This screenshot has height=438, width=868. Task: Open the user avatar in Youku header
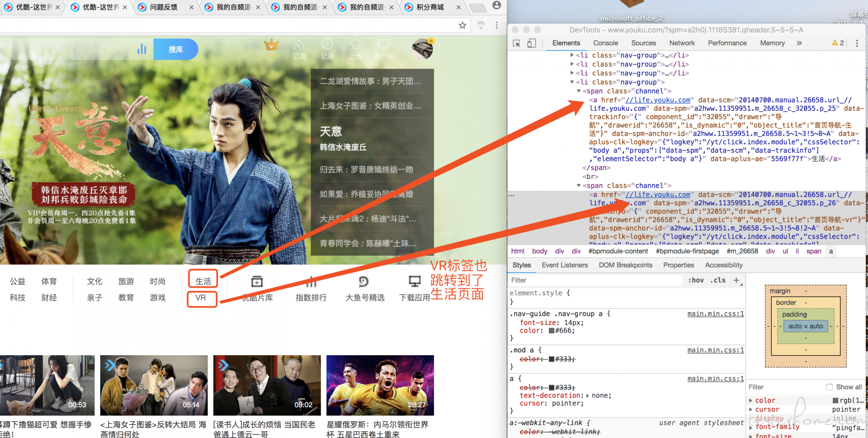point(423,49)
